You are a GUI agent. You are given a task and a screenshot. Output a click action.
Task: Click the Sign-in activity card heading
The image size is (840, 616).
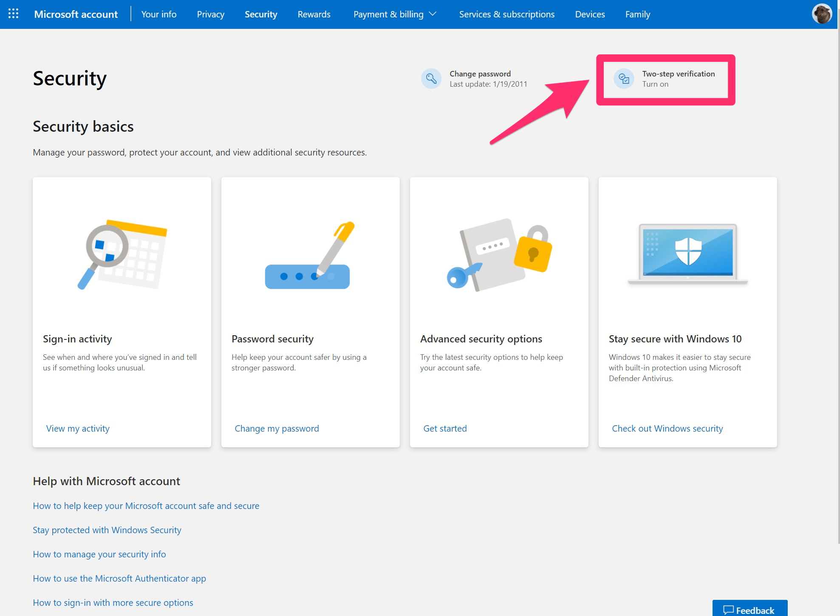(x=77, y=339)
